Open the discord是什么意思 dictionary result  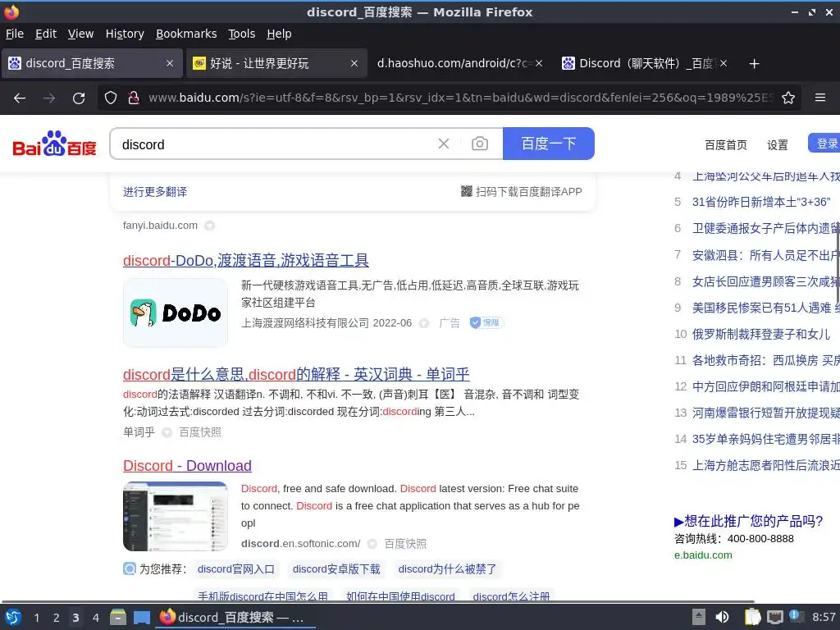[x=296, y=374]
